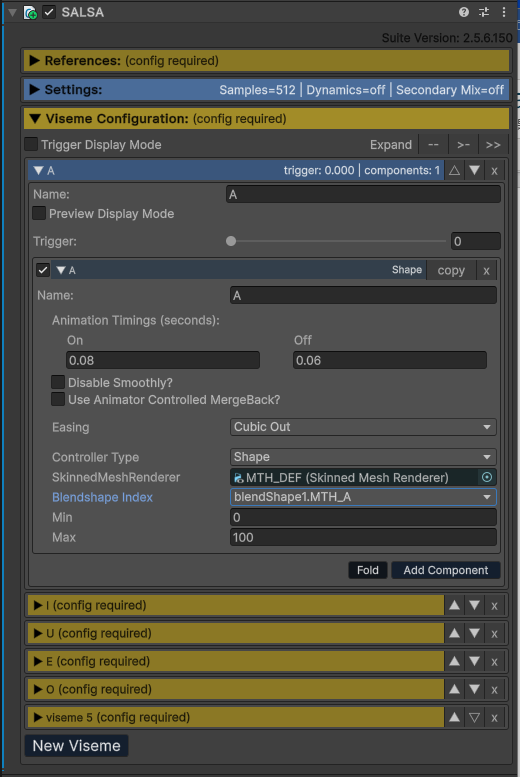Click the On timing field 0.08
520x777 pixels.
click(163, 360)
